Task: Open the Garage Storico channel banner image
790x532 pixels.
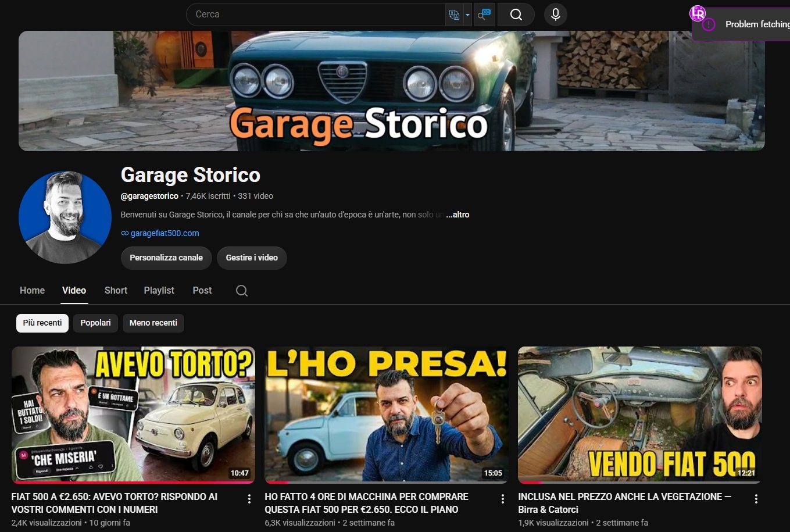Action: pyautogui.click(x=391, y=91)
